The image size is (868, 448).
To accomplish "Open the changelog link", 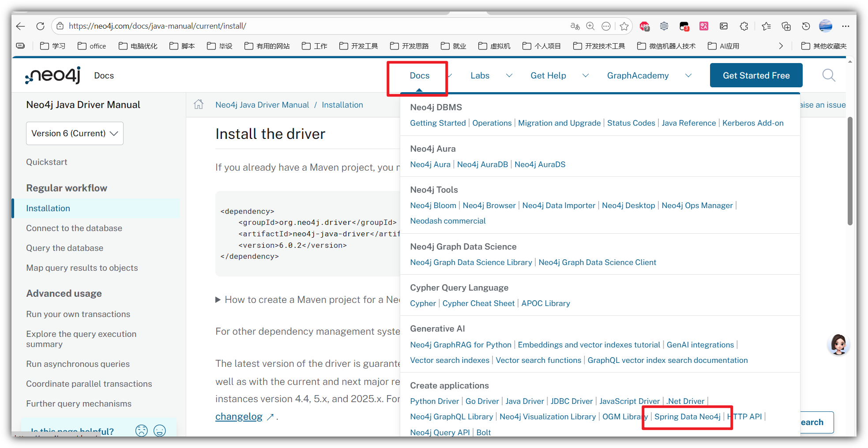I will (239, 416).
